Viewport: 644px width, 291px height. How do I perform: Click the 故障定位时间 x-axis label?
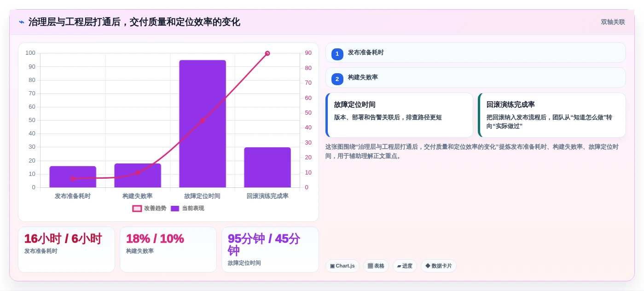point(203,196)
